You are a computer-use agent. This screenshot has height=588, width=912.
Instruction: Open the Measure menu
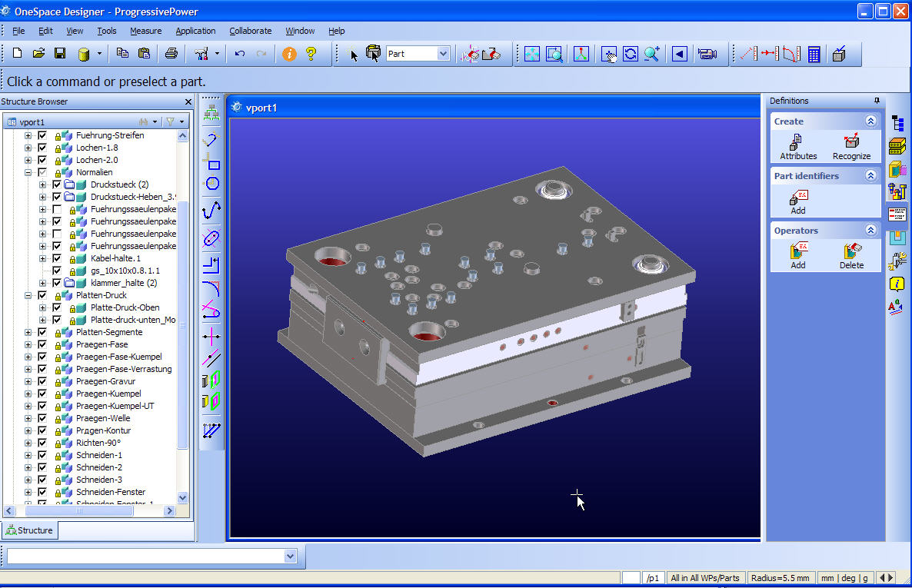(145, 31)
